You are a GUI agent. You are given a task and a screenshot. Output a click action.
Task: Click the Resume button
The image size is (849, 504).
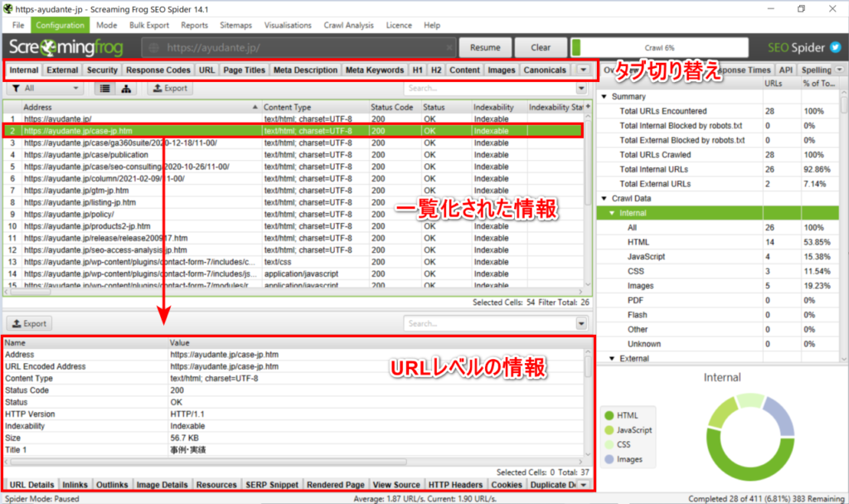coord(485,47)
